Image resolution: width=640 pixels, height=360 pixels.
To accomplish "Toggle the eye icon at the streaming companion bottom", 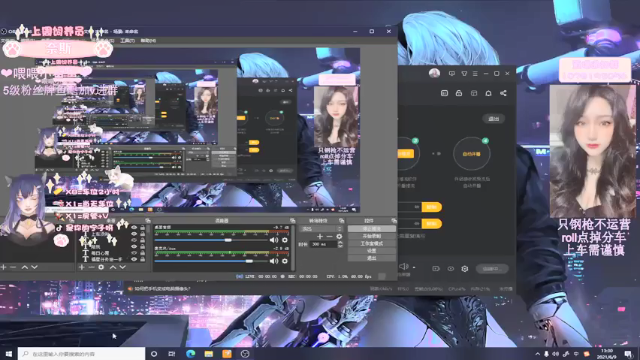I will (x=451, y=269).
